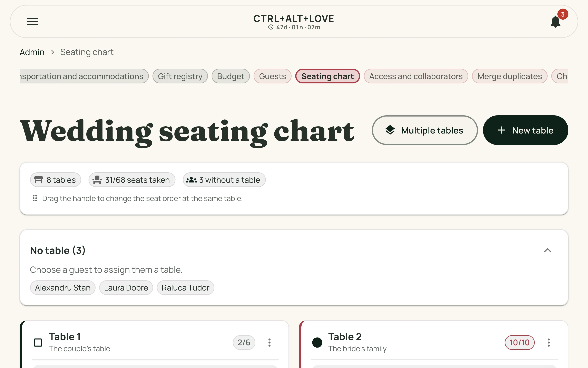Click the drag handle hint icon
588x368 pixels.
35,198
